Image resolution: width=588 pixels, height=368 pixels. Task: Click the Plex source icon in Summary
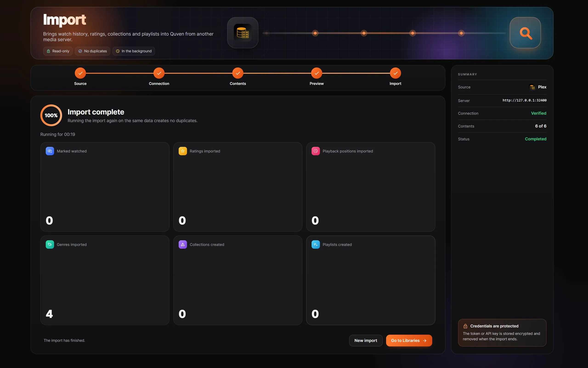click(532, 87)
